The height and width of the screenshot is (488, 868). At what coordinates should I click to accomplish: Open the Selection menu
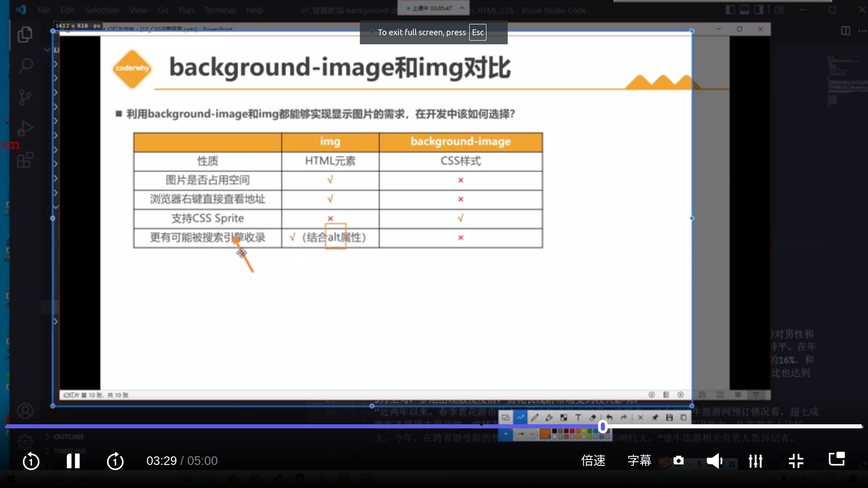(102, 10)
